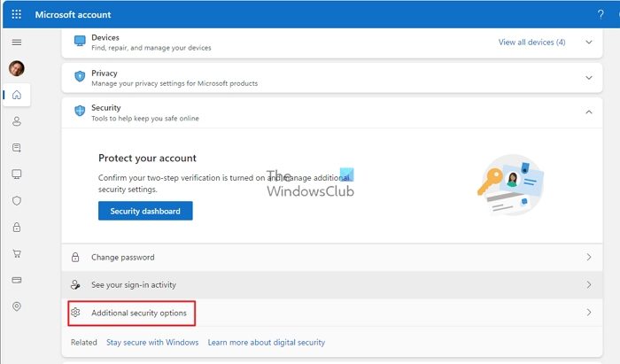
Task: Open the Security lock icon in sidebar
Action: point(17,228)
